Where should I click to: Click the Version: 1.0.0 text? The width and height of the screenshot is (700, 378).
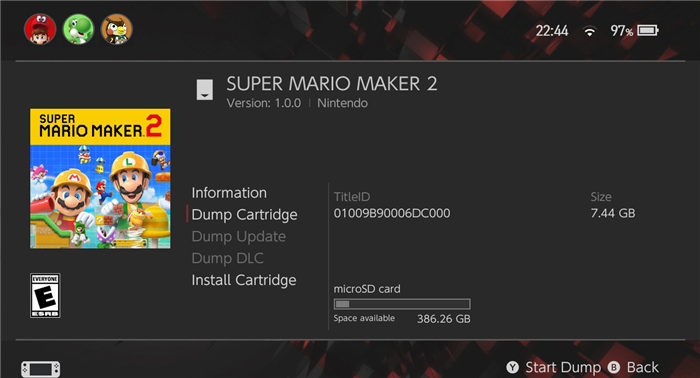263,103
